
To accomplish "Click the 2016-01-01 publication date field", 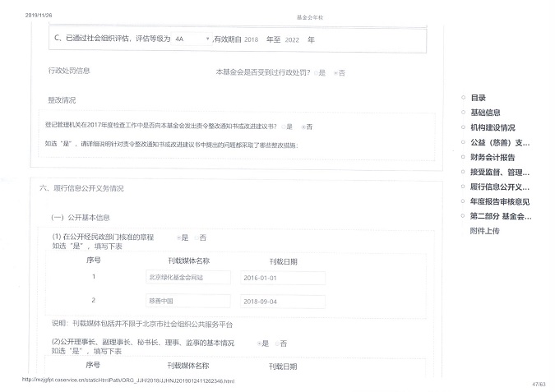I will tap(283, 278).
